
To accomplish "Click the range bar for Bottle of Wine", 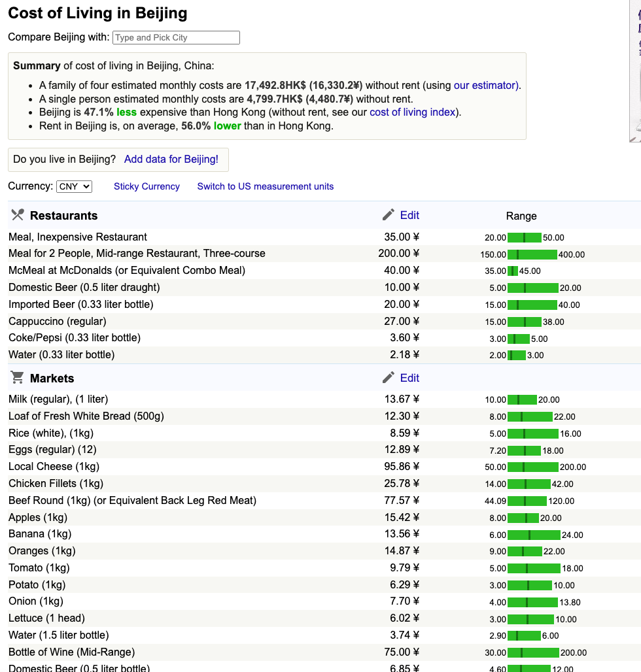I will coord(533,652).
